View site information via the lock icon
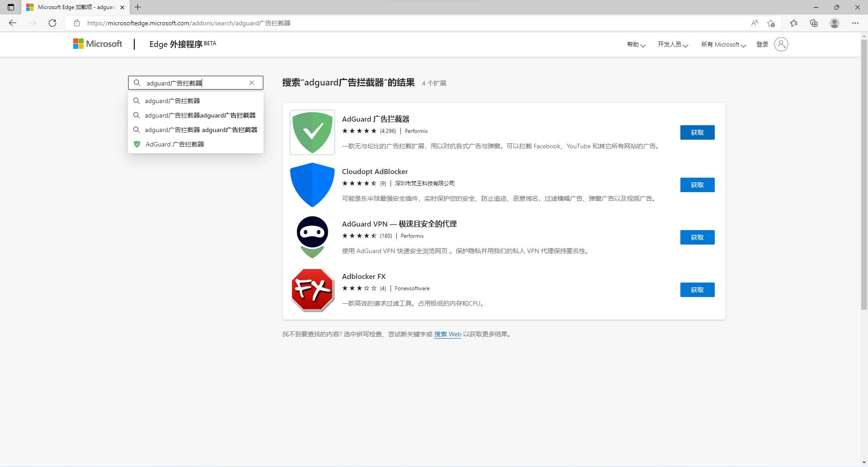 (77, 23)
